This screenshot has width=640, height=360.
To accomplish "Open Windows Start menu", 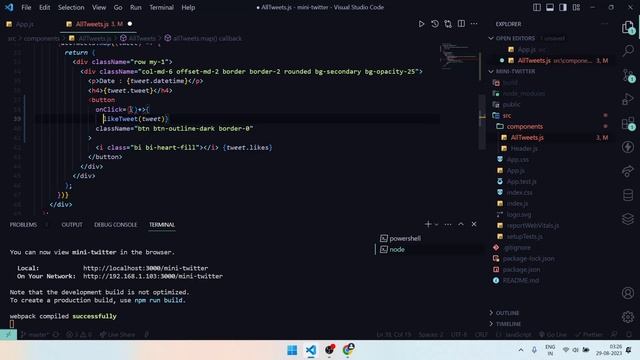I will (292, 350).
